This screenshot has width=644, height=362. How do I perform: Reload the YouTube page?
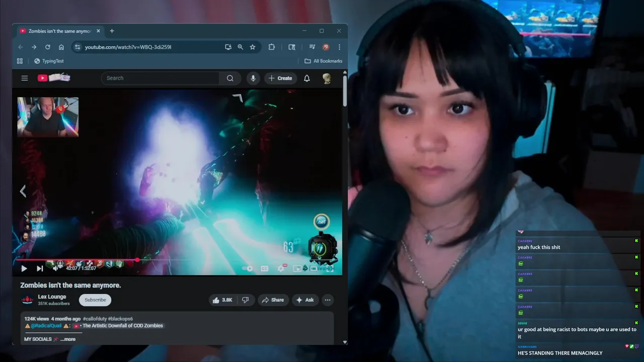pos(47,47)
